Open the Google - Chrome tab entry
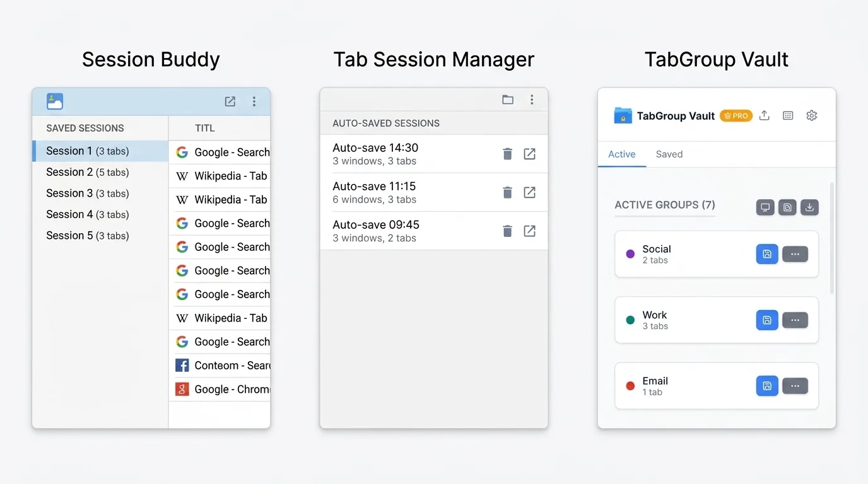This screenshot has width=868, height=484. point(220,389)
